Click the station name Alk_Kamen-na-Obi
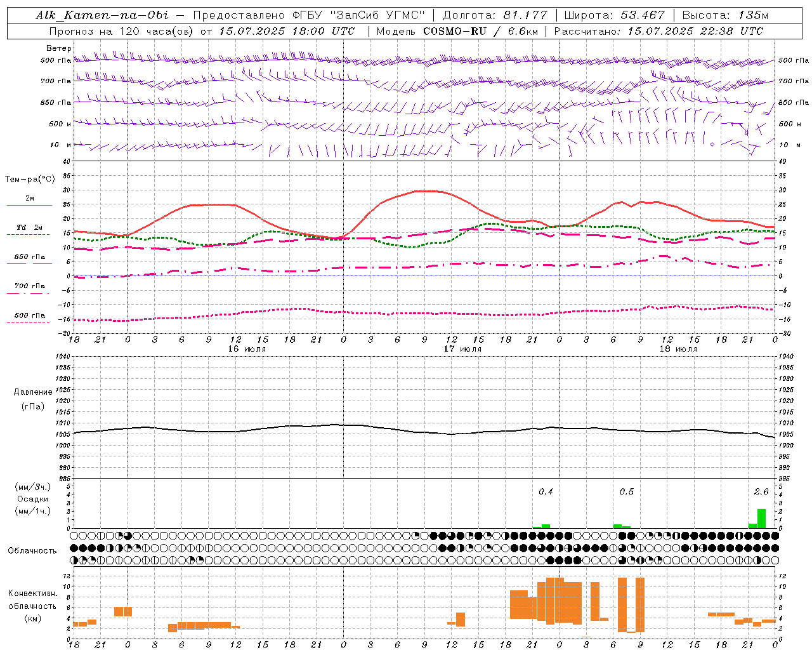The image size is (812, 650). (x=102, y=15)
